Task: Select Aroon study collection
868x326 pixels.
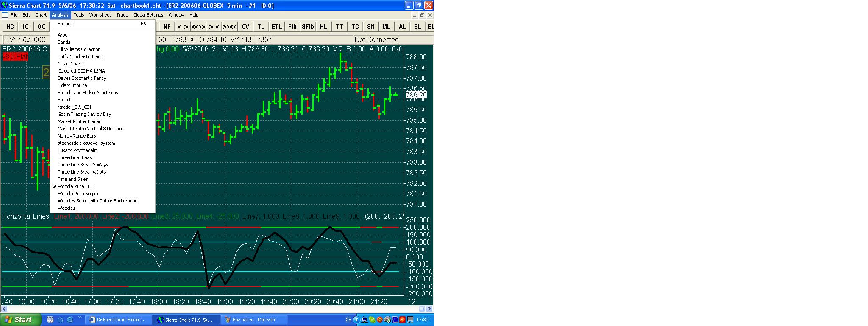Action: pyautogui.click(x=103, y=35)
